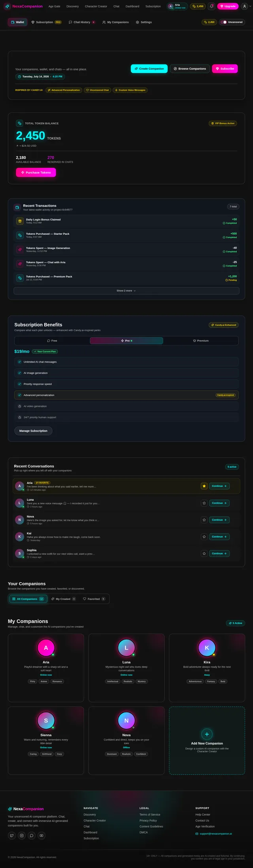
Task: Select the Free plan option
Action: [52, 341]
